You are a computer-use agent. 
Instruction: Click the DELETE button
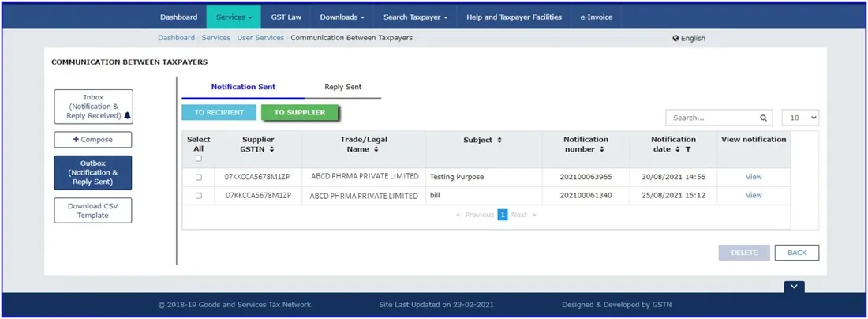[744, 253]
